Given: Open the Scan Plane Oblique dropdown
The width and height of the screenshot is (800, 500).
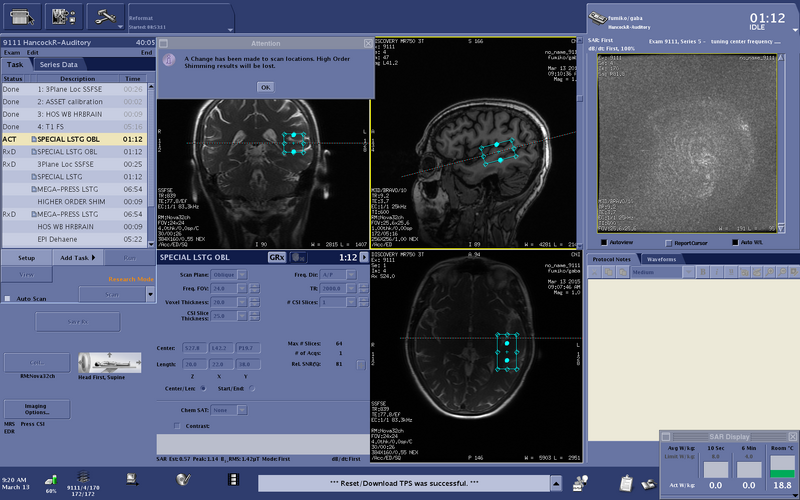Looking at the screenshot, I should pyautogui.click(x=242, y=275).
